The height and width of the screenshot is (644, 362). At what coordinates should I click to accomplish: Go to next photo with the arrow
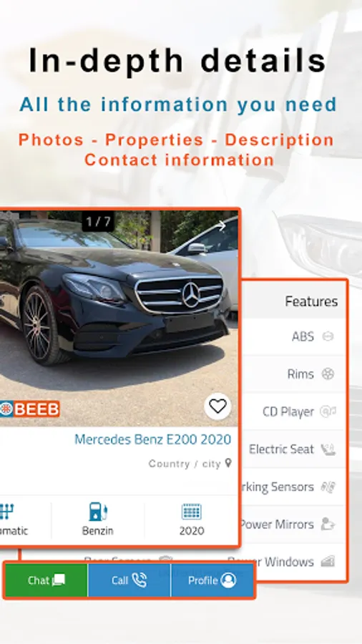[221, 225]
